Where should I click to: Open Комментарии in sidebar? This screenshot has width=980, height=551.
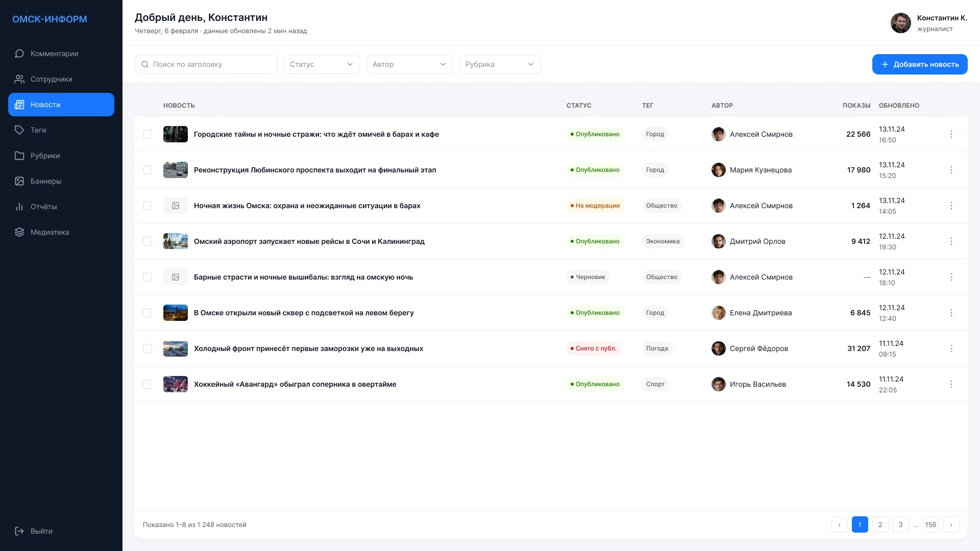[61, 54]
